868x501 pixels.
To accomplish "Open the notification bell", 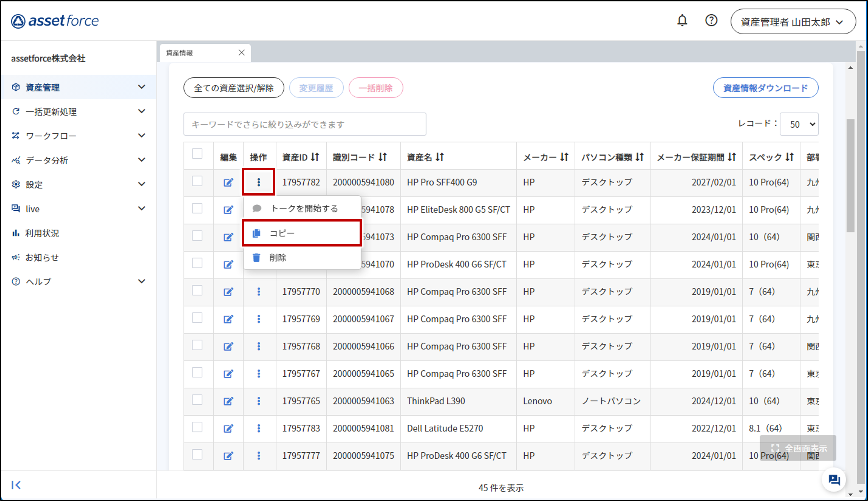I will pos(682,21).
